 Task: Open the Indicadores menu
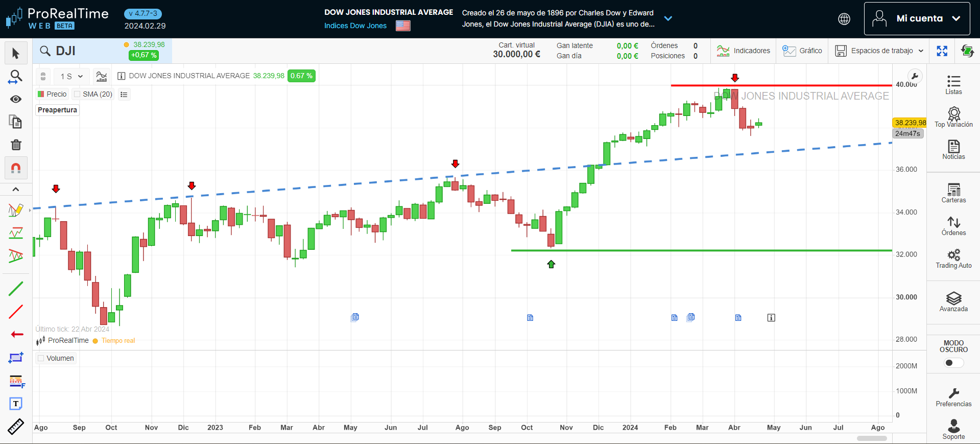[743, 51]
